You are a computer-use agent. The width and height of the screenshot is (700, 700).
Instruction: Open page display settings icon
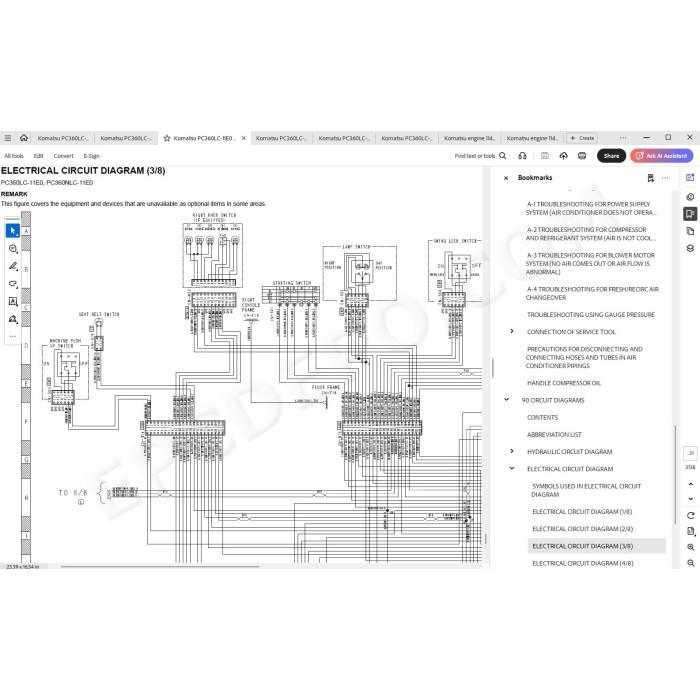click(x=690, y=531)
